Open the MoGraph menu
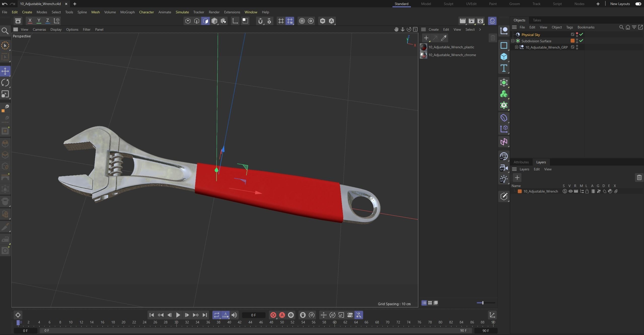 click(x=127, y=12)
